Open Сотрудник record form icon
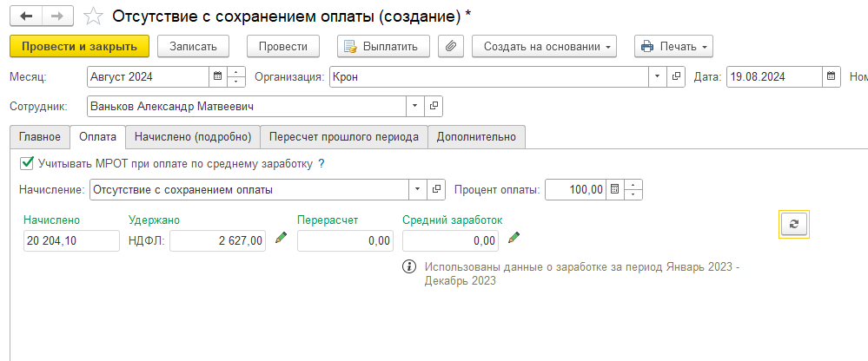The image size is (868, 361). [x=434, y=106]
